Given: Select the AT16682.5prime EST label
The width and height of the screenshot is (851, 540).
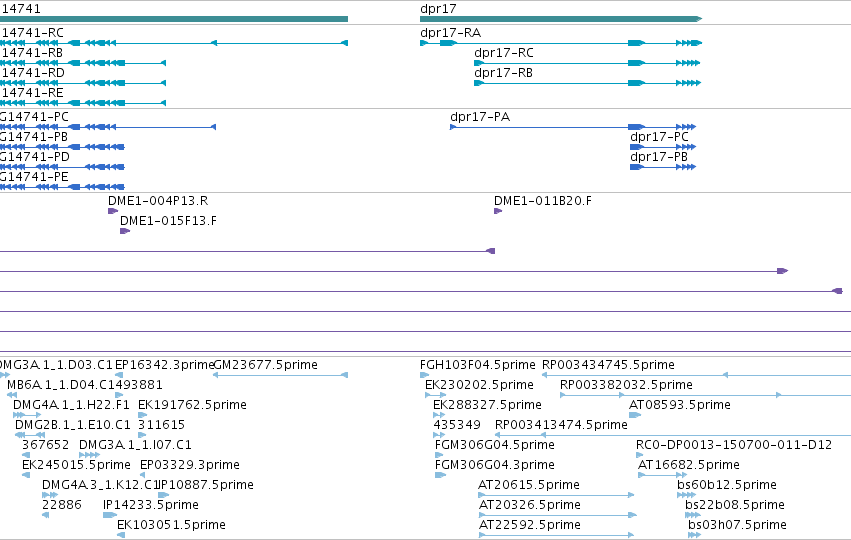Looking at the screenshot, I should coord(689,466).
